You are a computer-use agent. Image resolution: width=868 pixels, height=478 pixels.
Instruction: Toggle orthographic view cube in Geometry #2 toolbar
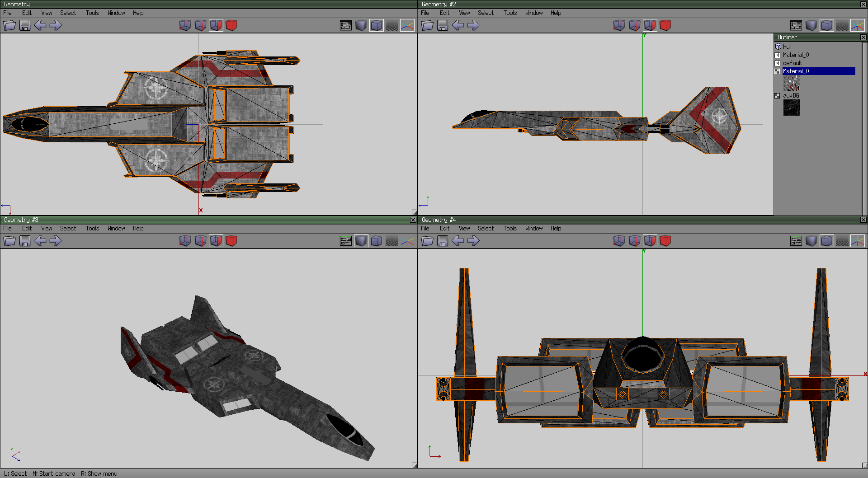click(826, 26)
